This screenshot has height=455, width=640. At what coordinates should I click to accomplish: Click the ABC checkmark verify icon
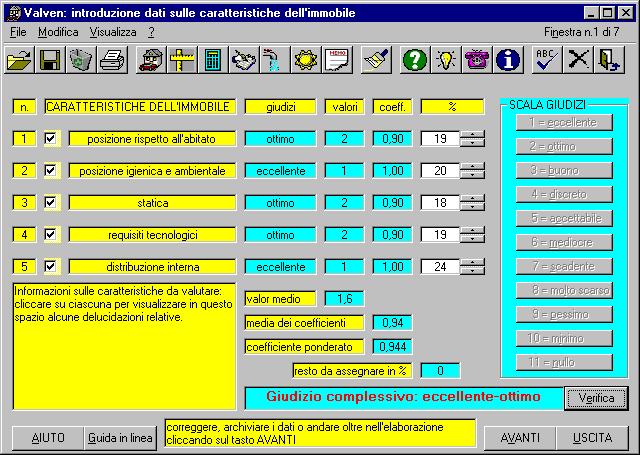click(546, 60)
